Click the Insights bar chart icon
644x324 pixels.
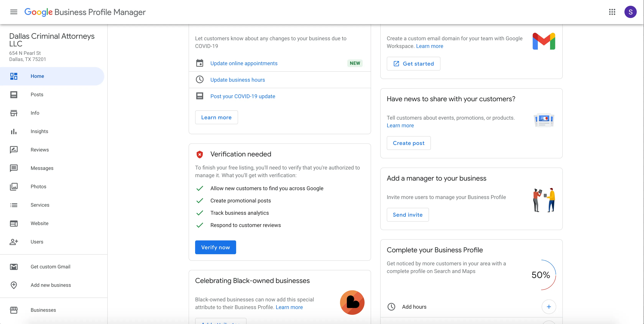coord(14,131)
